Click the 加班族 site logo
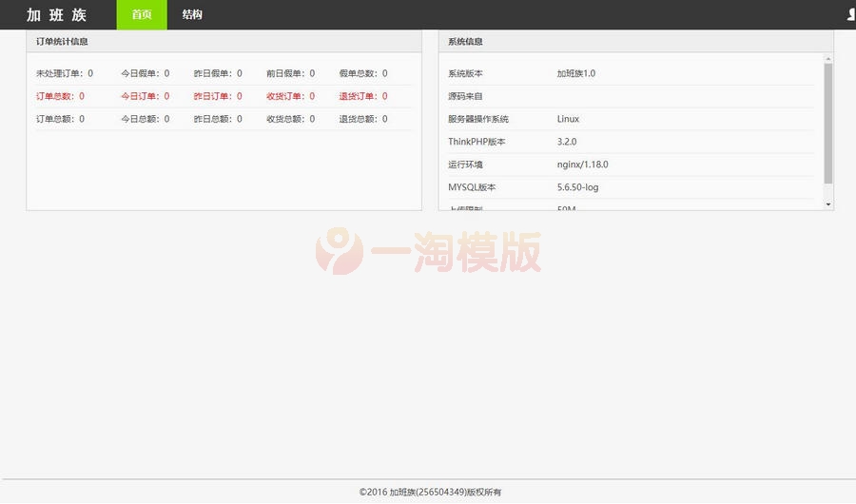 pyautogui.click(x=56, y=14)
